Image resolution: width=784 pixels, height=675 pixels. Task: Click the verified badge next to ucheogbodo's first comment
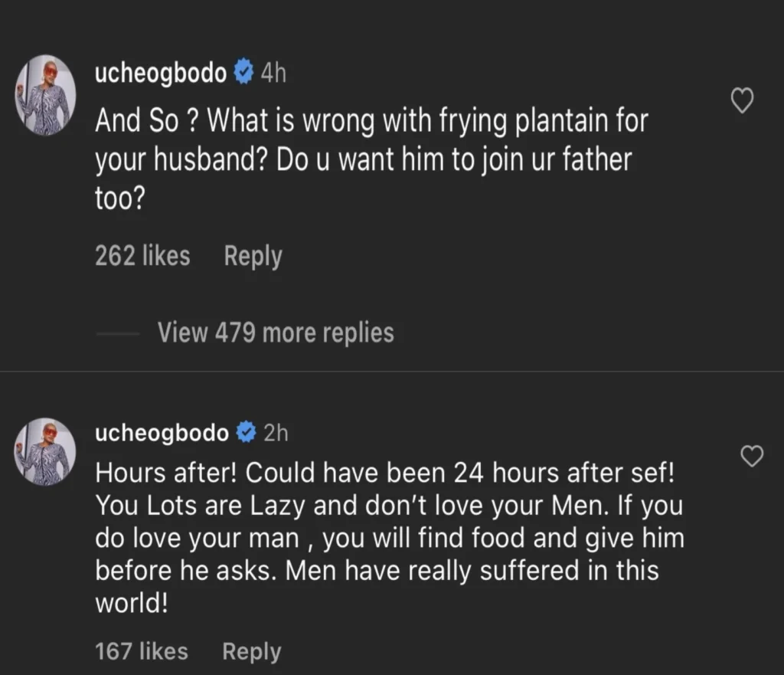[x=243, y=72]
